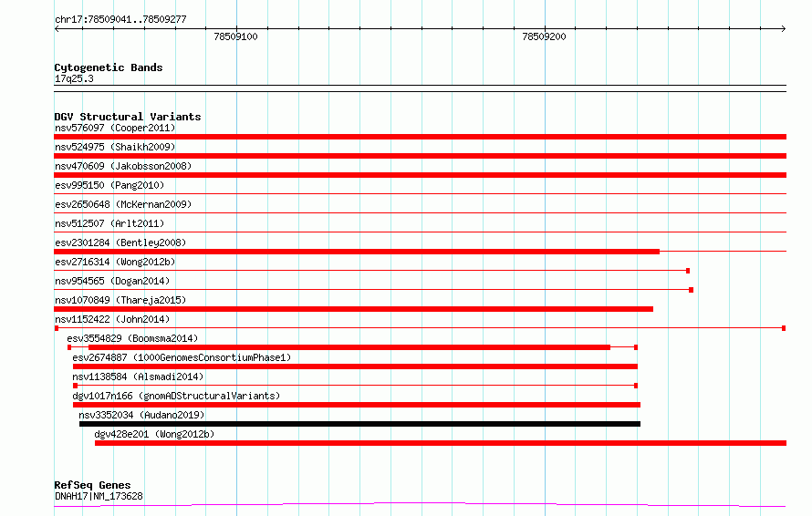Image resolution: width=812 pixels, height=516 pixels.
Task: Click the 17q25.3 band label
Action: point(74,78)
